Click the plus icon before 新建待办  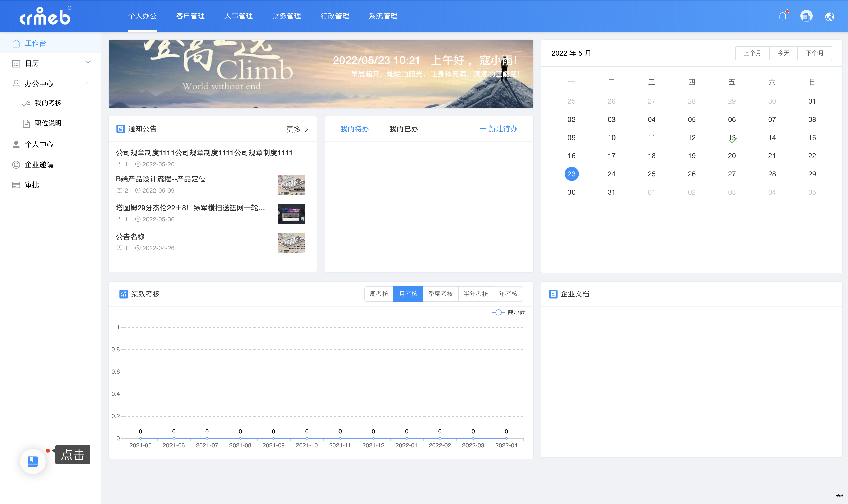pyautogui.click(x=483, y=129)
